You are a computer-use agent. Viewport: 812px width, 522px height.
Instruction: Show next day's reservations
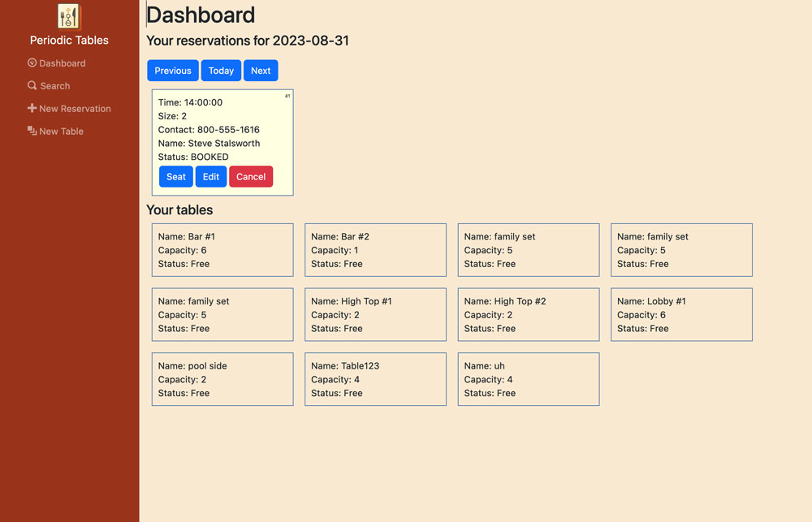[261, 71]
